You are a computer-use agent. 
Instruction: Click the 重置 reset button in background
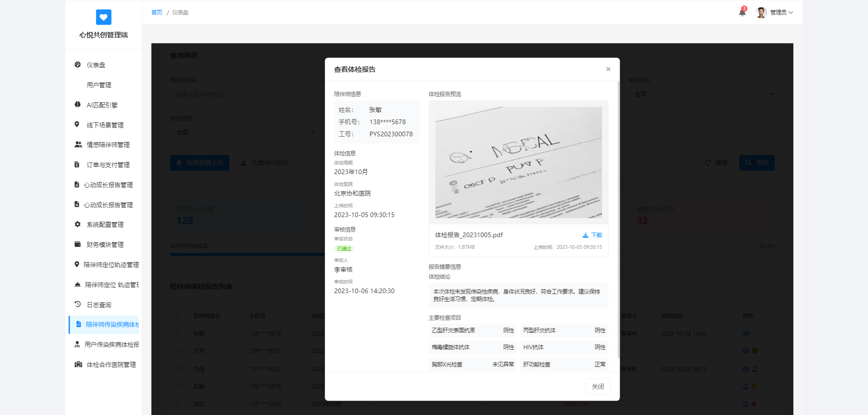(716, 162)
